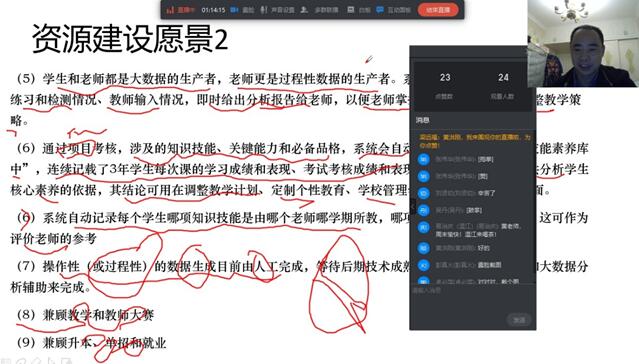Click the presenter webcam thumbnail
Screen dimensions: 639x364
(583, 44)
